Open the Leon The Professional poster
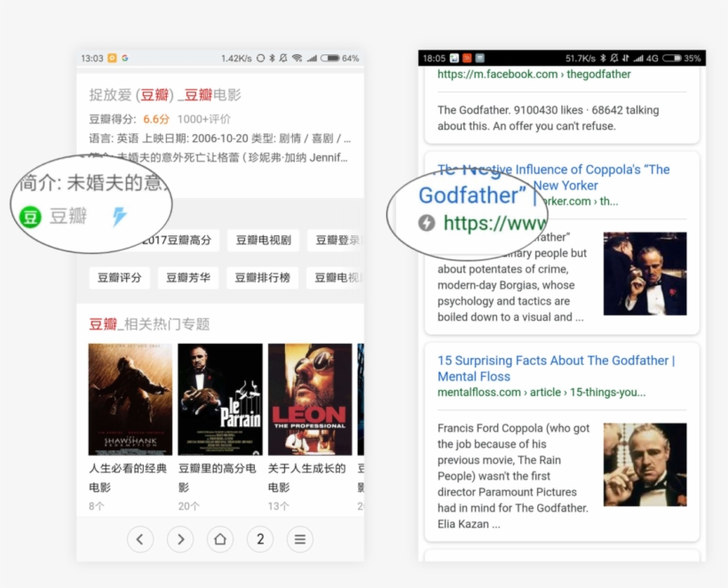This screenshot has height=588, width=728. coord(310,399)
